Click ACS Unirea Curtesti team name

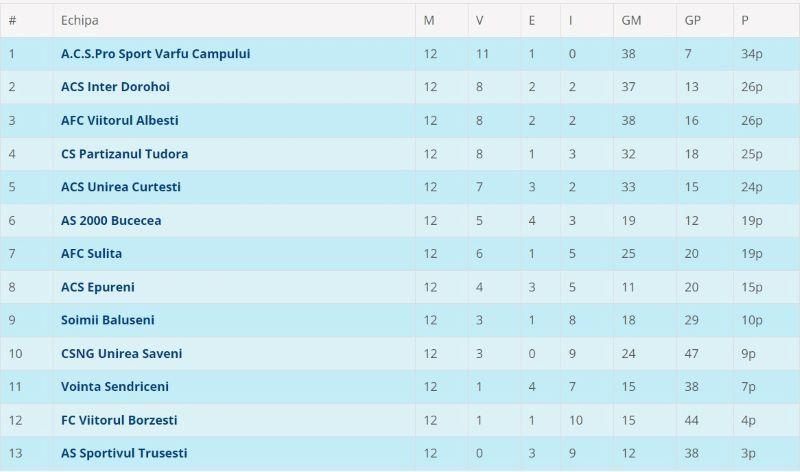(120, 187)
